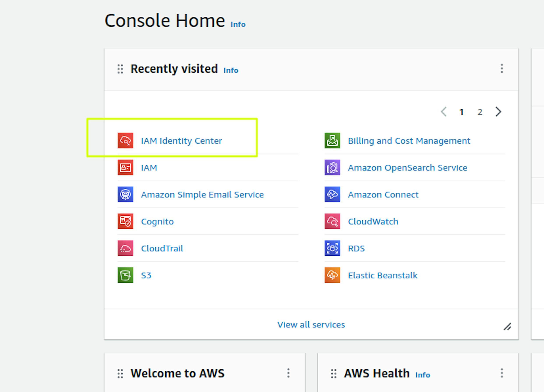Grab the AWS Health widget drag handle
This screenshot has height=392, width=544.
pyautogui.click(x=334, y=374)
